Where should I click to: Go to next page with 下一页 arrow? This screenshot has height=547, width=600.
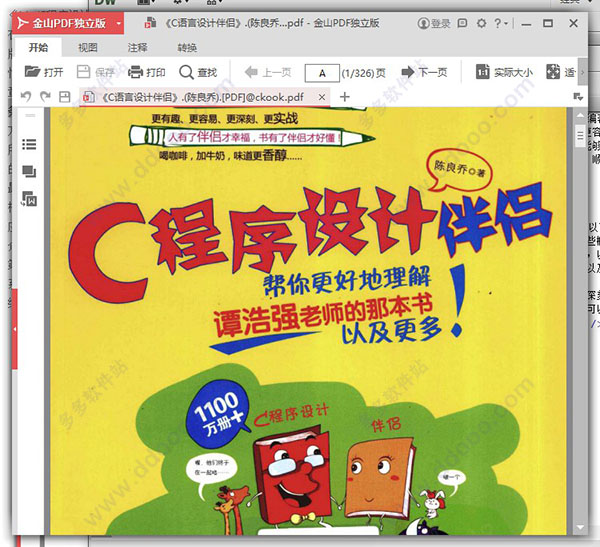(x=408, y=72)
